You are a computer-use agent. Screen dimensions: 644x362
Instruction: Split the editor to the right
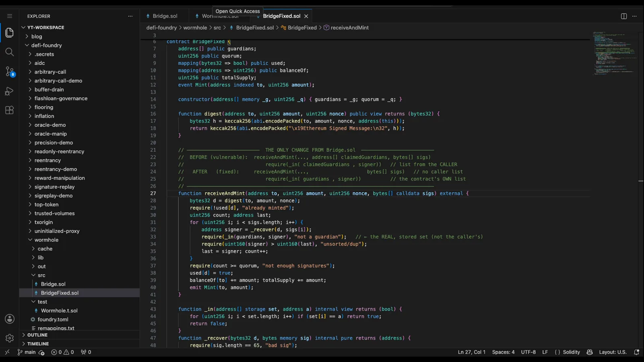click(x=624, y=16)
